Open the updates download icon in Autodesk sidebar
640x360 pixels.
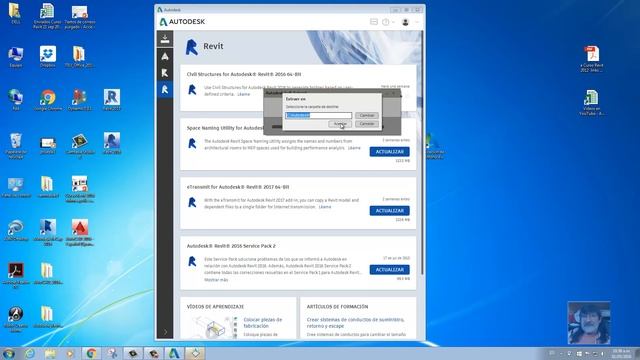(165, 39)
